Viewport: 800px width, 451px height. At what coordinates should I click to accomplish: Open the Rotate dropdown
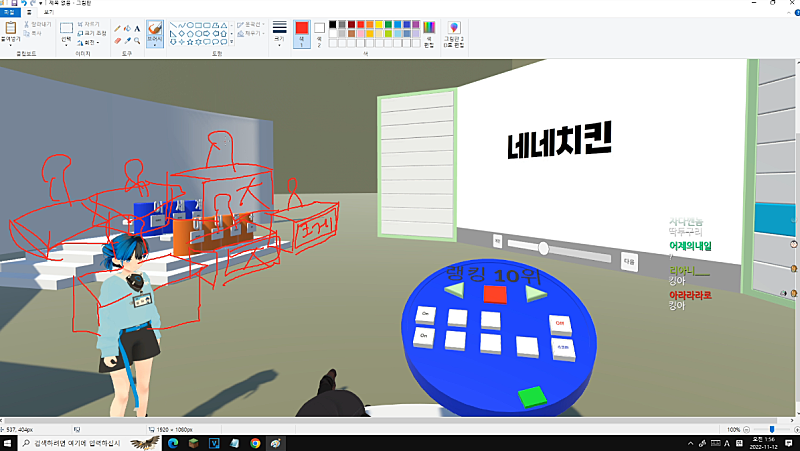tap(88, 42)
